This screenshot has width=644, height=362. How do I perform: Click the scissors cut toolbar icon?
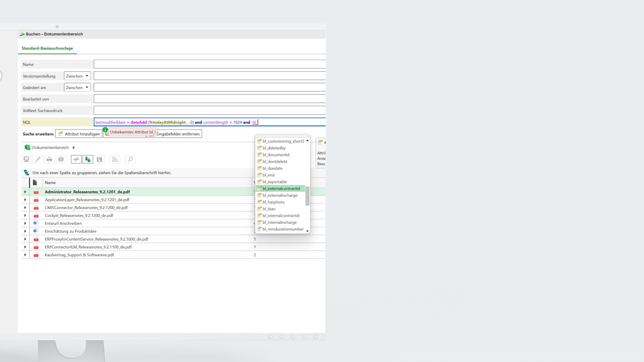coord(76,159)
